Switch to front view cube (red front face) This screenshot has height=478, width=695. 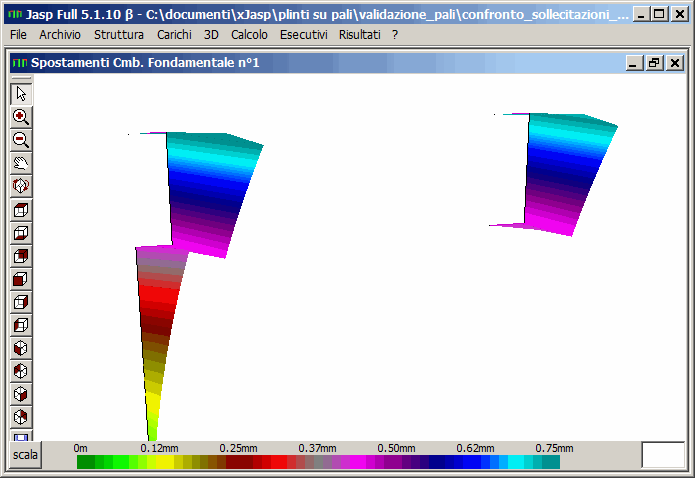(x=21, y=279)
